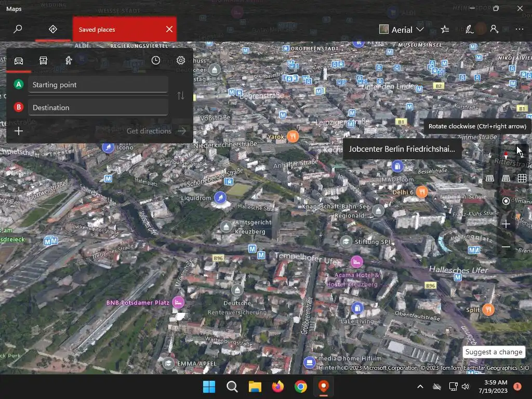532x399 pixels.
Task: Activate the Windows Ink pen tool
Action: click(469, 30)
